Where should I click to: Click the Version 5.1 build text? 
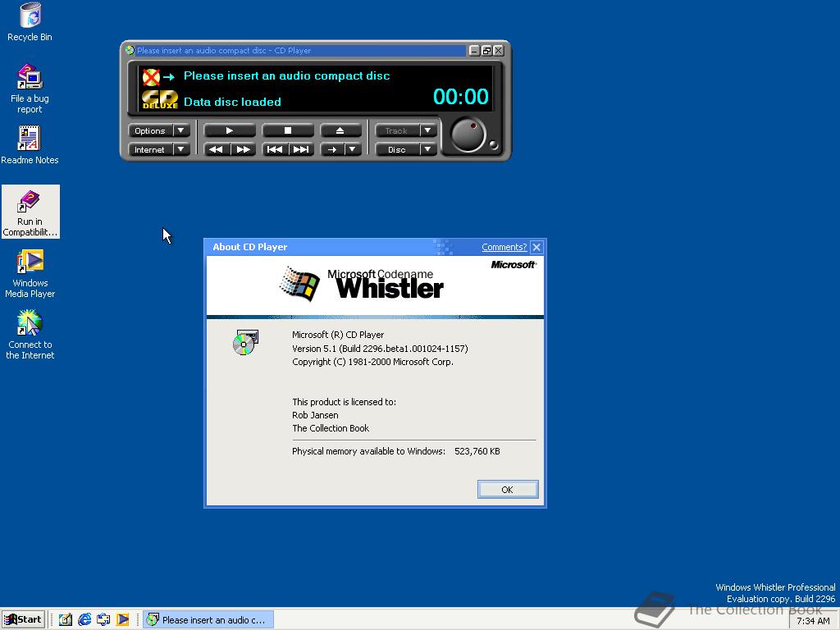coord(380,348)
